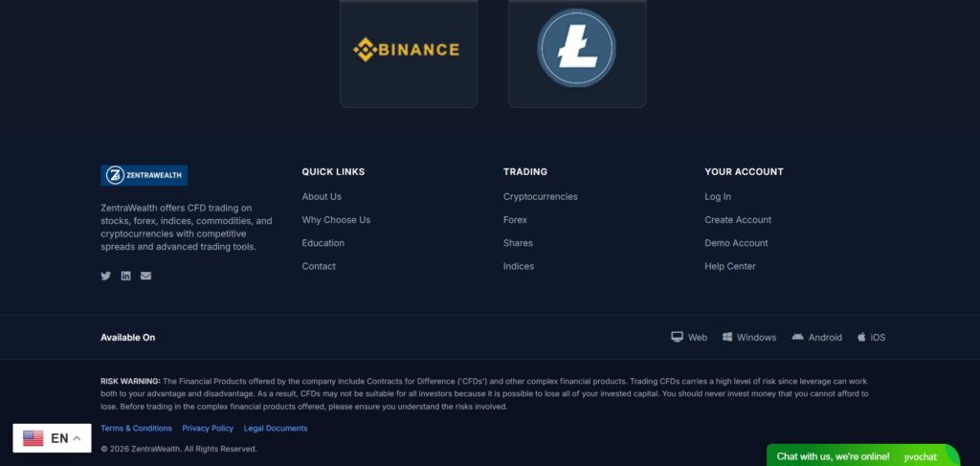The image size is (980, 466).
Task: Open the Demo Account link
Action: coord(736,243)
